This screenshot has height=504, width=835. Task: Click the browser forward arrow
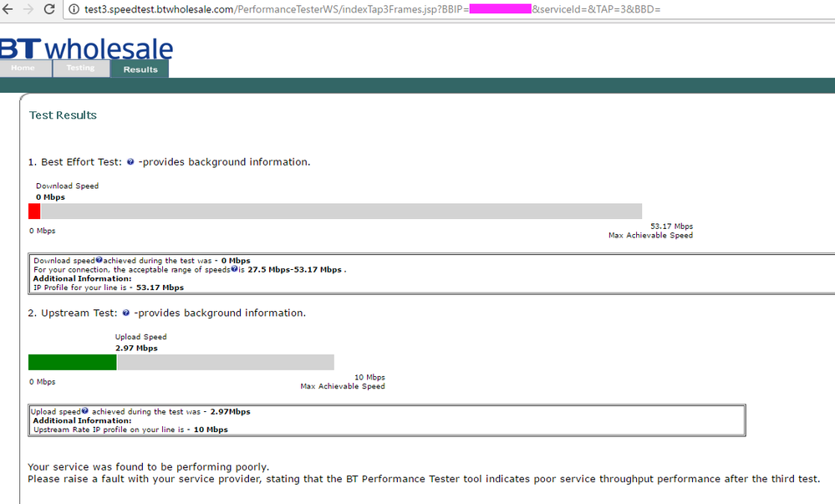click(x=28, y=9)
